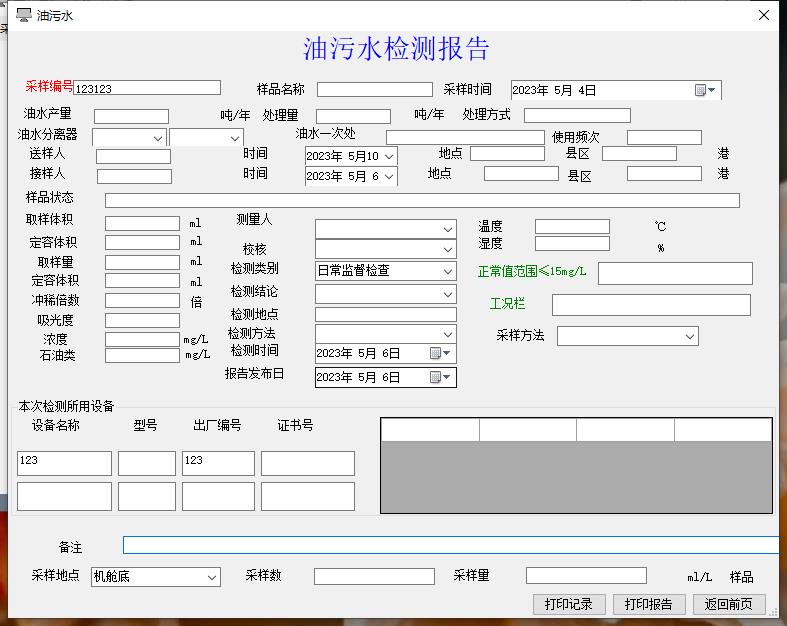
Task: Expand the 测量人 dropdown list
Action: (447, 229)
